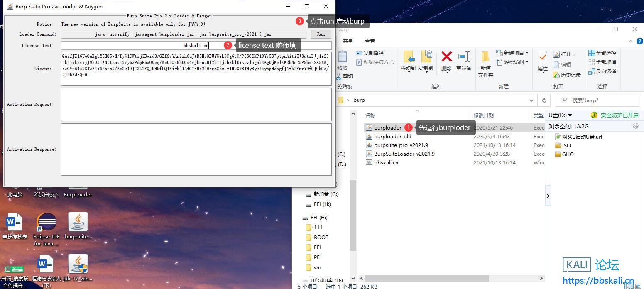The image size is (644, 289).
Task: Switch to the 共享 ribbon tab
Action: [348, 41]
